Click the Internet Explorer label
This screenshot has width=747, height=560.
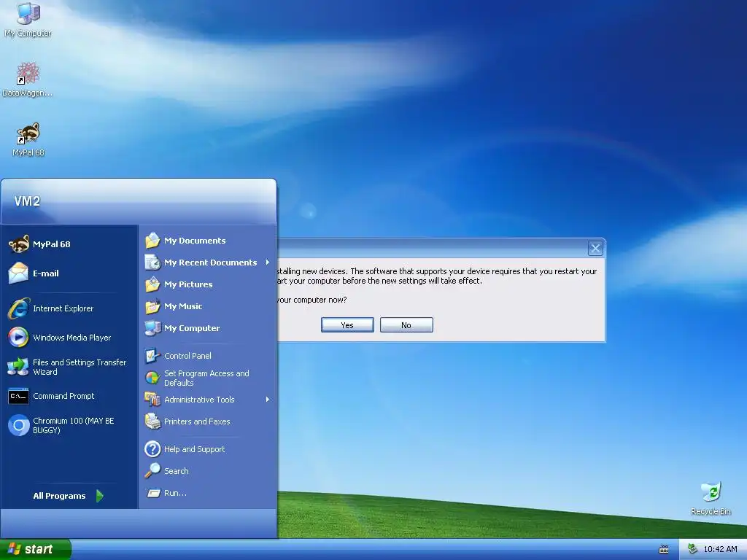coord(63,308)
